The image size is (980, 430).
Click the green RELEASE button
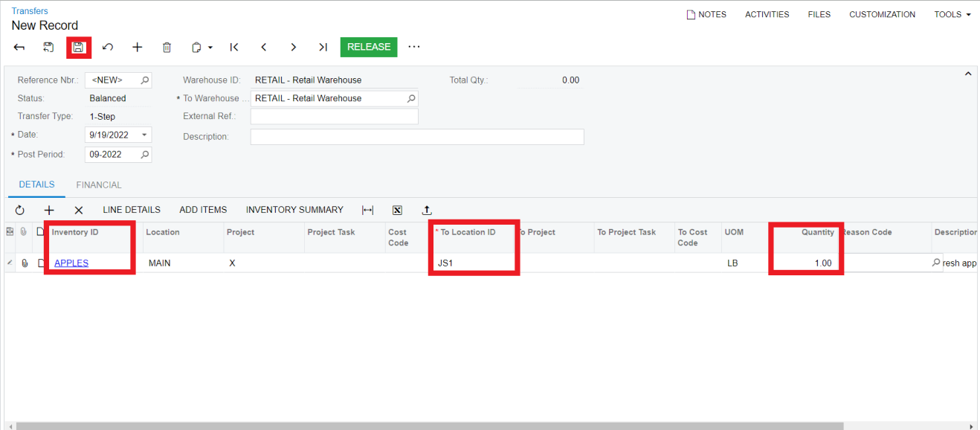tap(368, 47)
